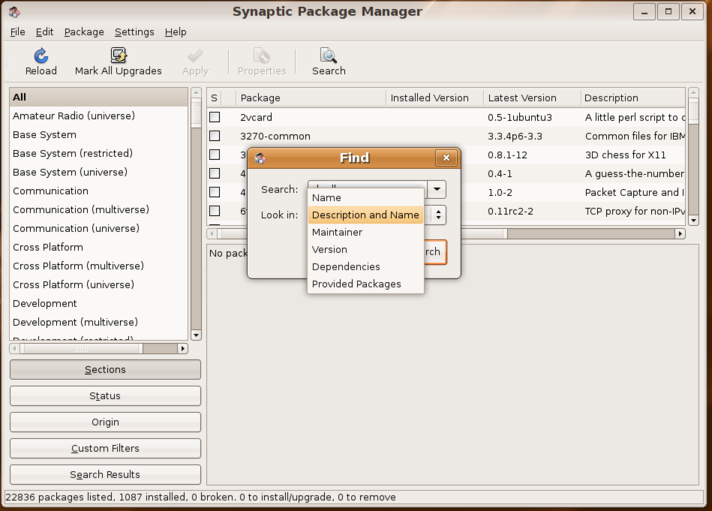Image resolution: width=712 pixels, height=511 pixels.
Task: Click the Look in combo box arrows
Action: pyautogui.click(x=438, y=215)
